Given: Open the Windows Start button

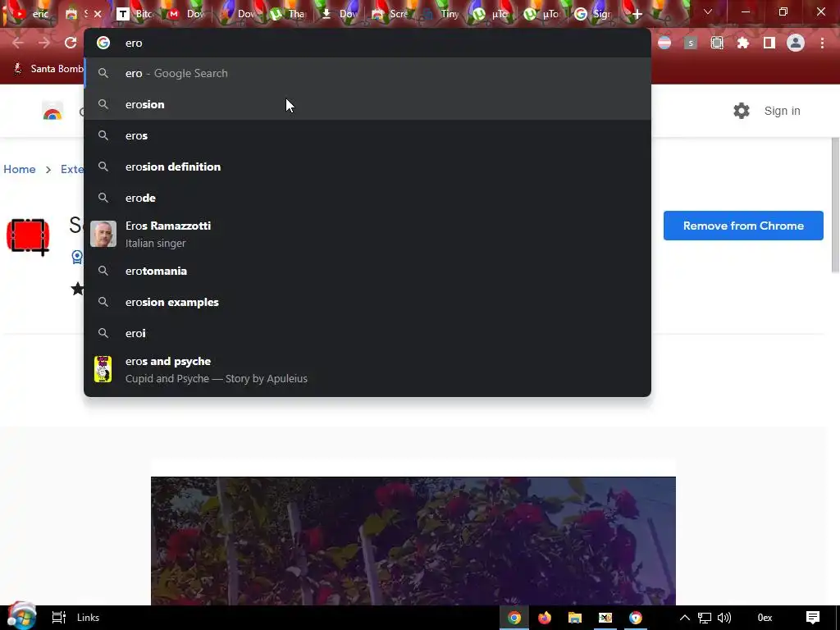Looking at the screenshot, I should (x=21, y=617).
